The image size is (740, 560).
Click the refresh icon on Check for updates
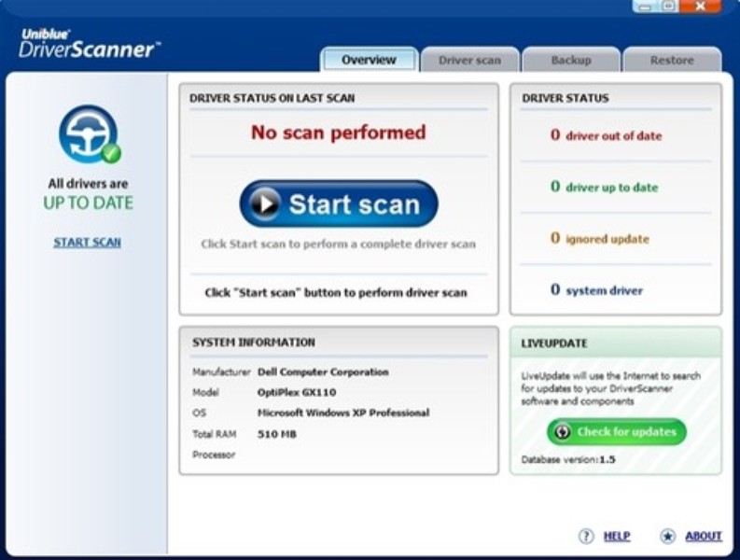(563, 432)
